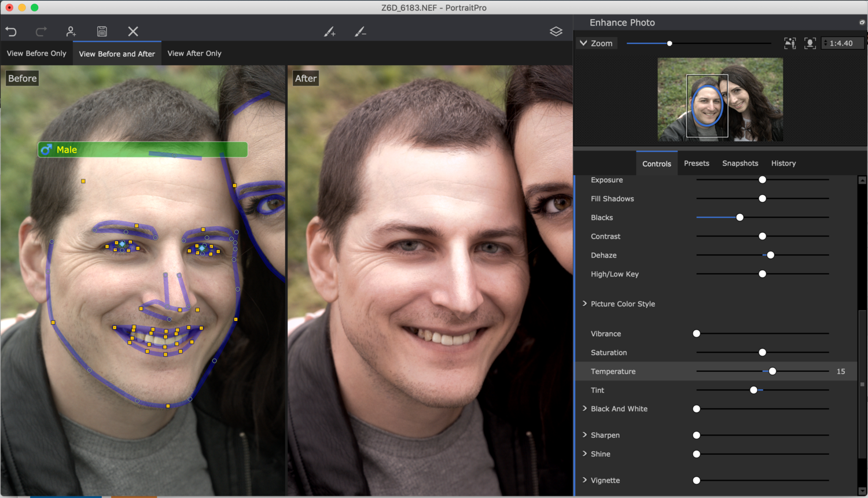Click the add person icon in toolbar
The image size is (868, 498).
click(x=71, y=32)
